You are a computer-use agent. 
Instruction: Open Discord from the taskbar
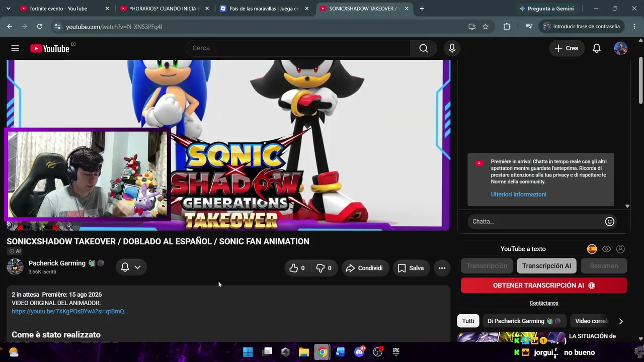click(x=359, y=352)
